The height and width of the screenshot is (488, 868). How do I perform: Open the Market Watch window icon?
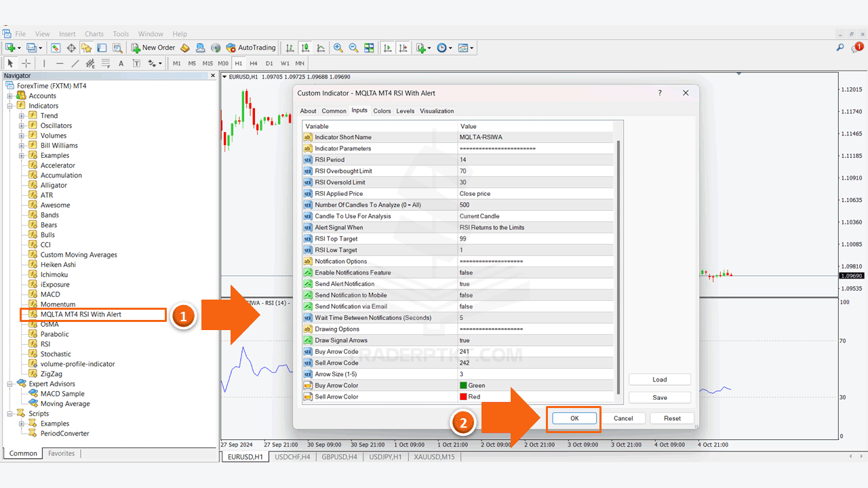56,47
